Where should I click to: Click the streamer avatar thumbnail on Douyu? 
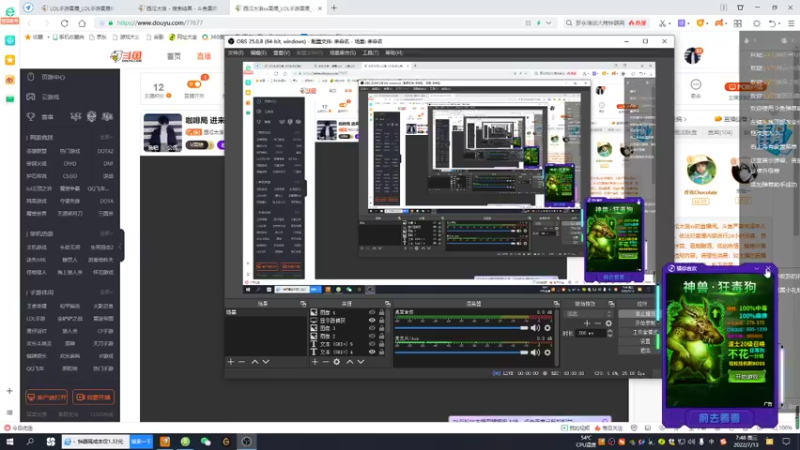tap(163, 133)
